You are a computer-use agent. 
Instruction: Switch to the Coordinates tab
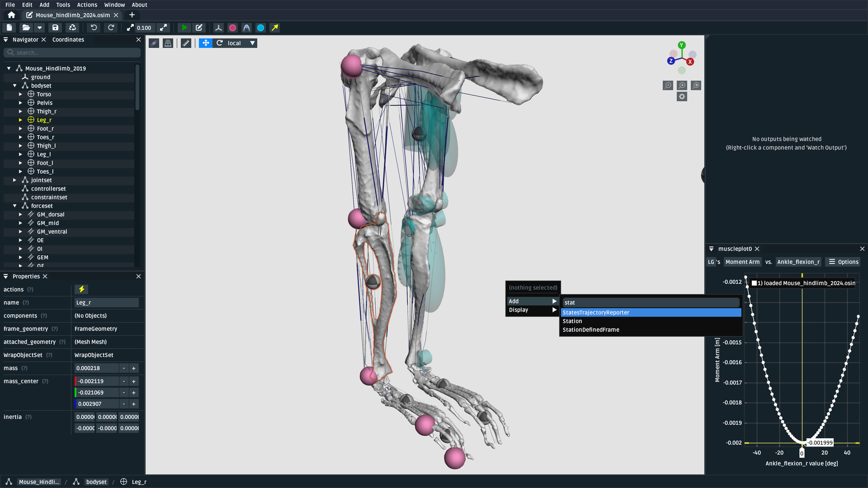click(68, 39)
